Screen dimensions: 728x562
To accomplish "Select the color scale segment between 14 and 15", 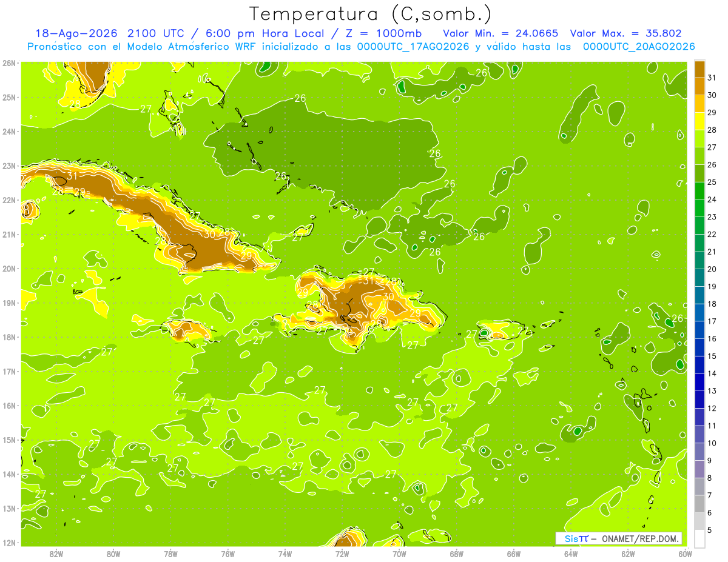I will coord(699,364).
